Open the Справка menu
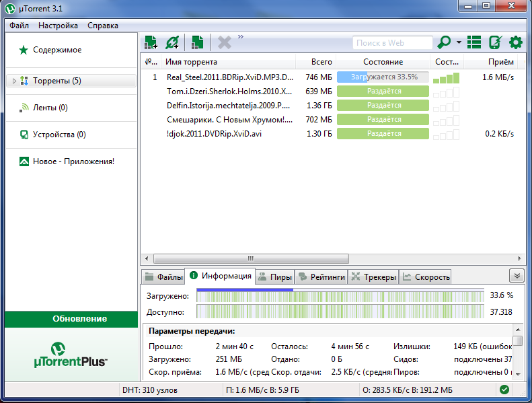The image size is (532, 403). click(x=103, y=26)
